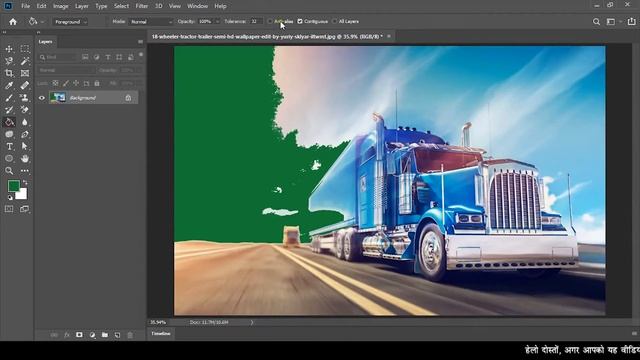Click the Share icon at top right
The height and width of the screenshot is (360, 640).
click(631, 22)
